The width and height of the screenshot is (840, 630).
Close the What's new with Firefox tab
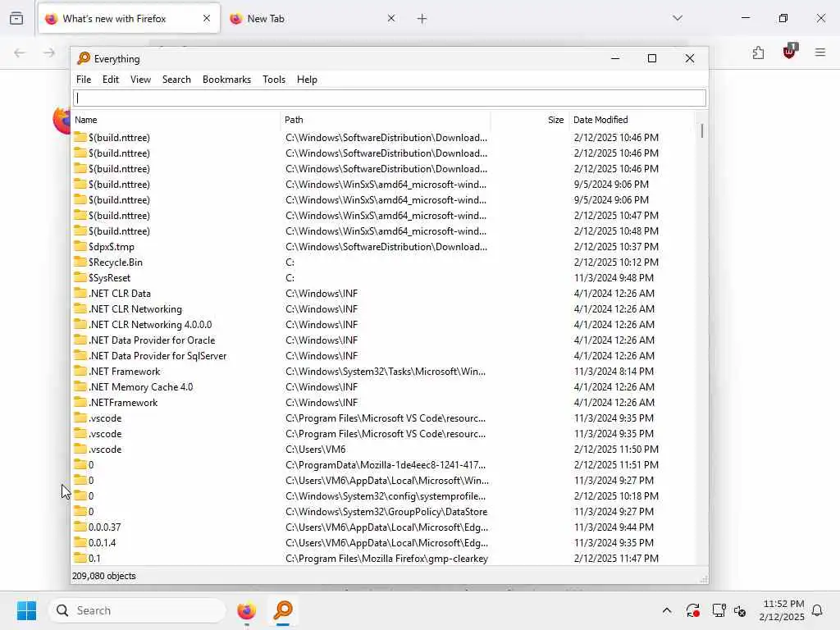(x=207, y=18)
